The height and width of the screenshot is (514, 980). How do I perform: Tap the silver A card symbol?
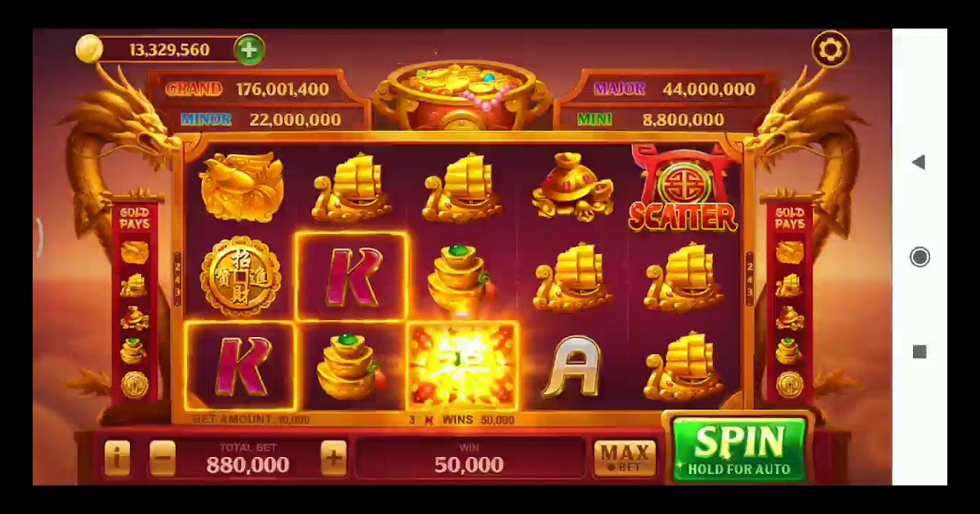(x=572, y=366)
